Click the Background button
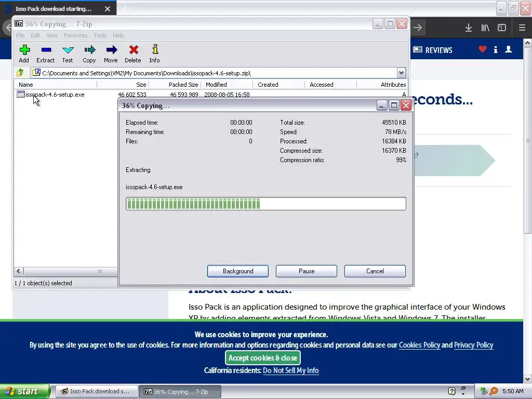 [x=238, y=271]
